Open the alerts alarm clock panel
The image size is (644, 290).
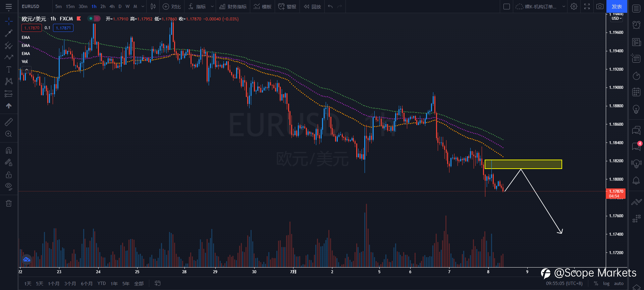point(636,25)
